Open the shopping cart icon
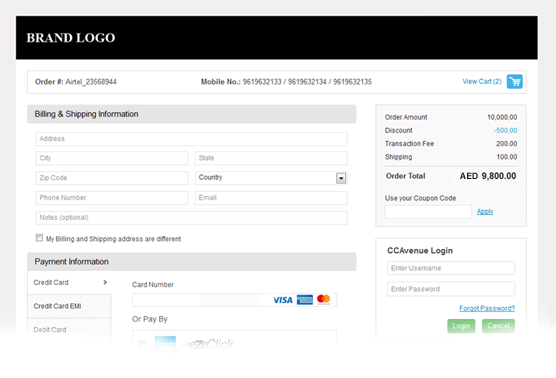The image size is (556, 378). 515,82
